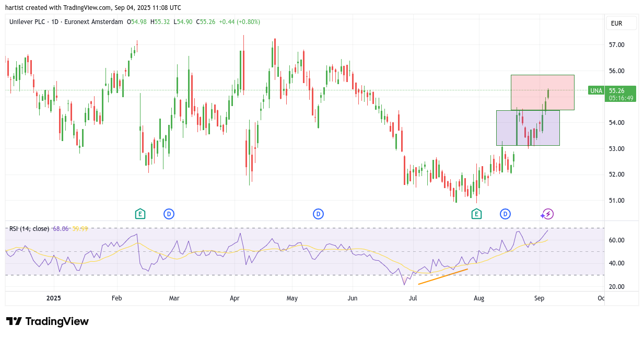Image resolution: width=644 pixels, height=337 pixels.
Task: Click the change value +0.44 (+0.80%)
Action: pyautogui.click(x=239, y=22)
